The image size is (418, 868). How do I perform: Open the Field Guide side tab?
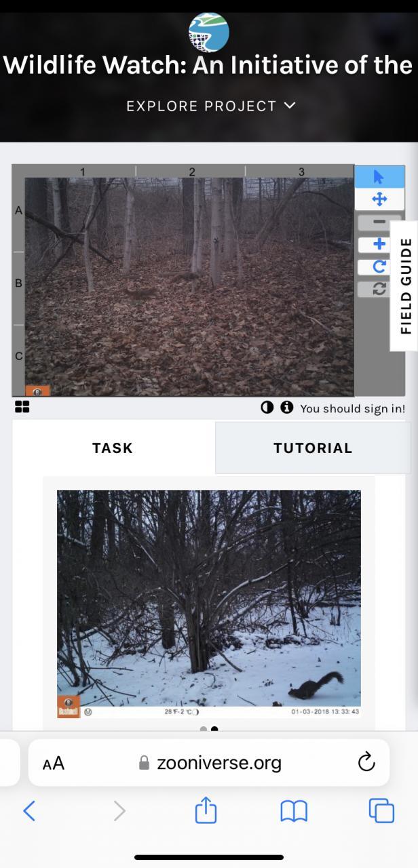406,285
